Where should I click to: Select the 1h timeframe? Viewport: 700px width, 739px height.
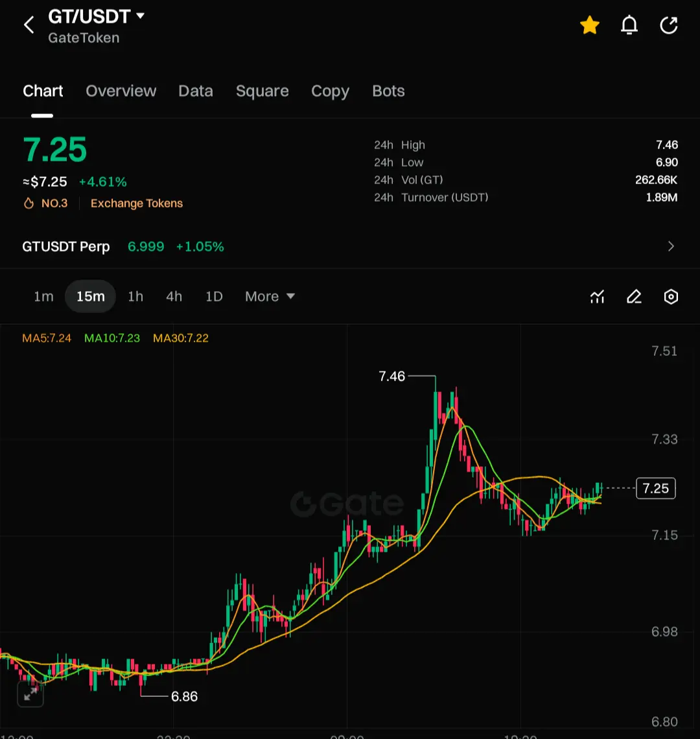pyautogui.click(x=135, y=296)
